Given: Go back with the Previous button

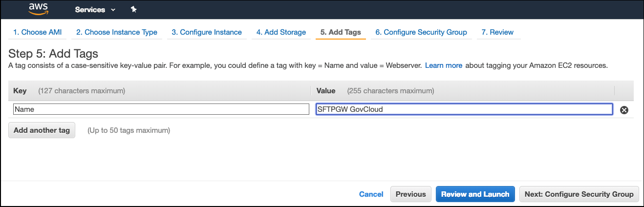Looking at the screenshot, I should click(411, 194).
